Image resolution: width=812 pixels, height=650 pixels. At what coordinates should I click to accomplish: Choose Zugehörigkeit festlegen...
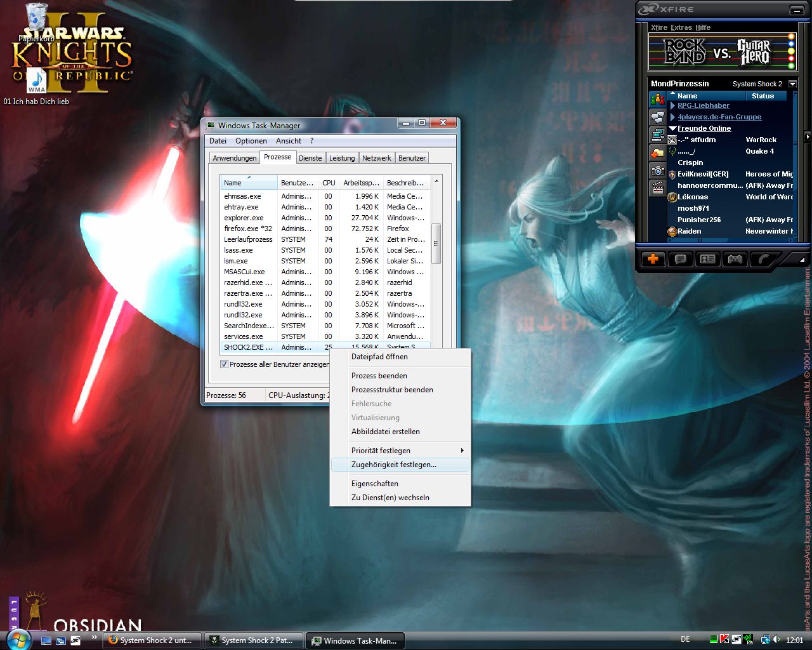[x=400, y=465]
